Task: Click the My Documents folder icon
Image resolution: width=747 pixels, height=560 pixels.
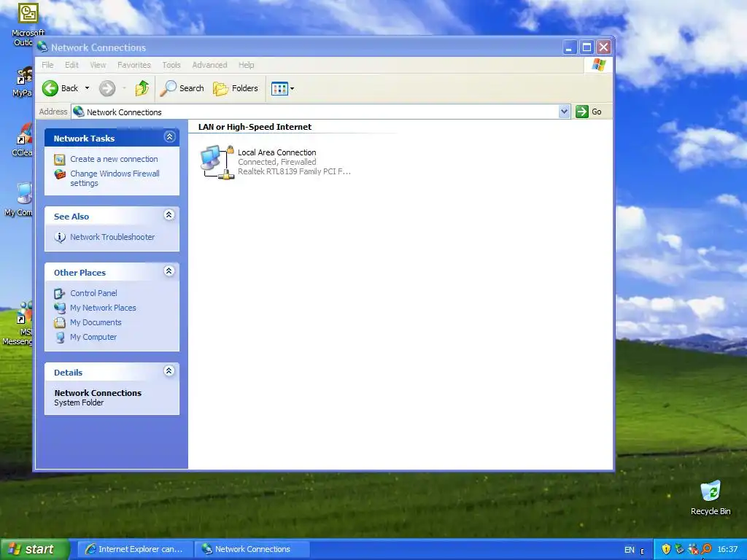Action: coord(60,323)
